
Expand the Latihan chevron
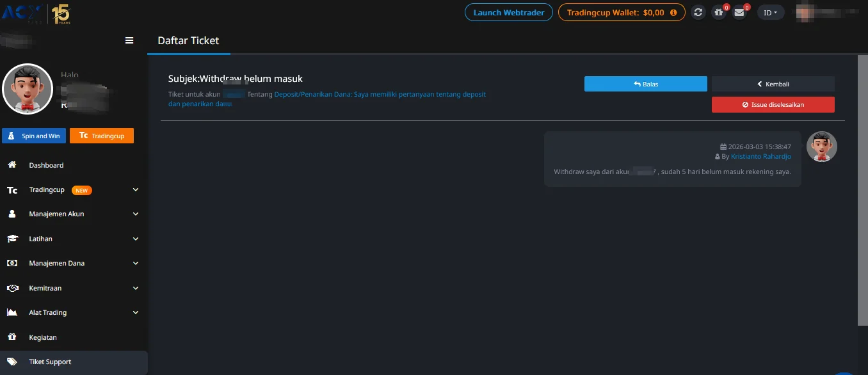pyautogui.click(x=136, y=239)
